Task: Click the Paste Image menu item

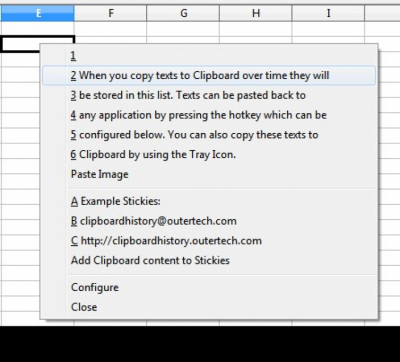Action: [x=209, y=174]
